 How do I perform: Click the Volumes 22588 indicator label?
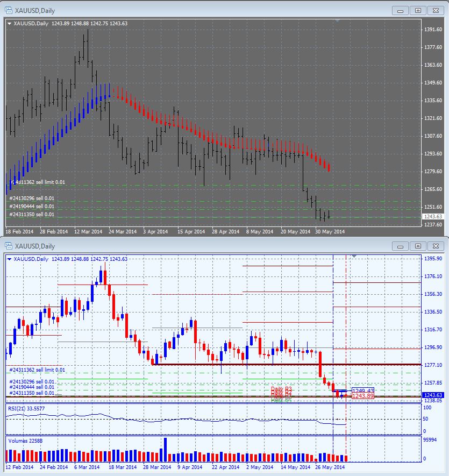point(25,441)
